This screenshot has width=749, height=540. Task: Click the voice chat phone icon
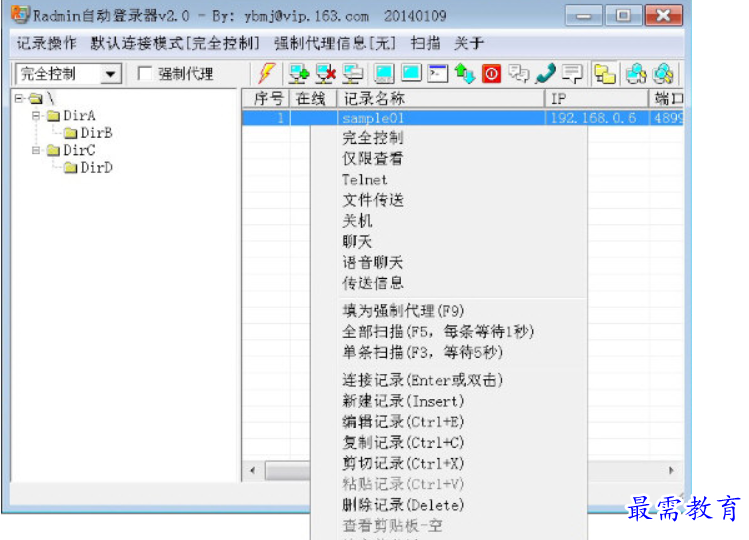(x=546, y=74)
